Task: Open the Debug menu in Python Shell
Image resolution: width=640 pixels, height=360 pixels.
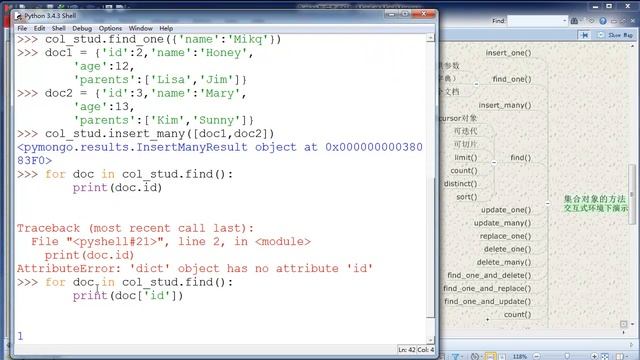Action: tap(82, 28)
